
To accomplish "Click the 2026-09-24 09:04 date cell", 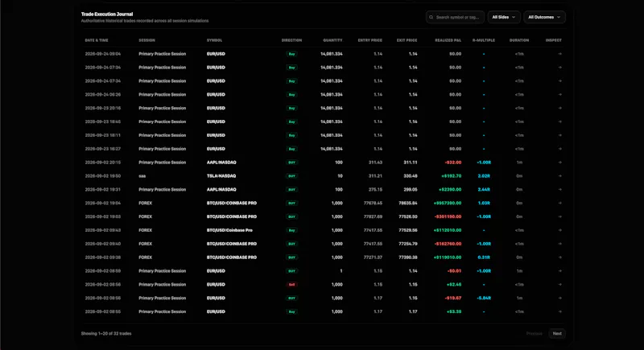I will point(103,54).
